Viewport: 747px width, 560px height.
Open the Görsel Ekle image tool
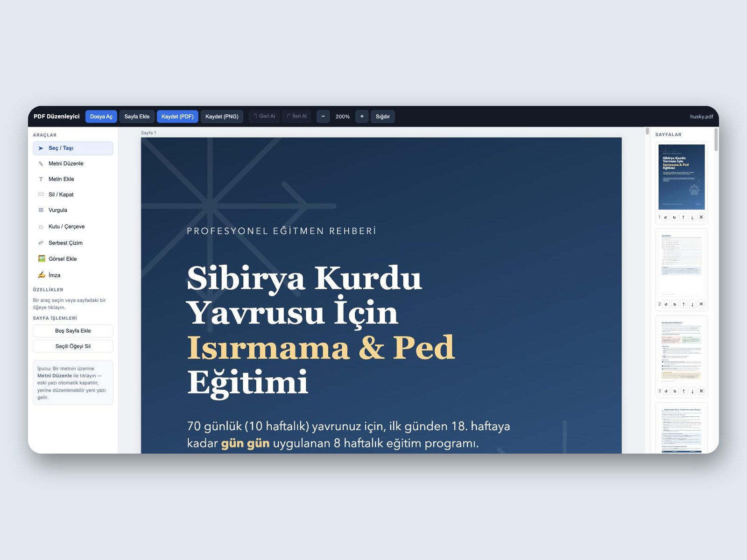coord(73,259)
